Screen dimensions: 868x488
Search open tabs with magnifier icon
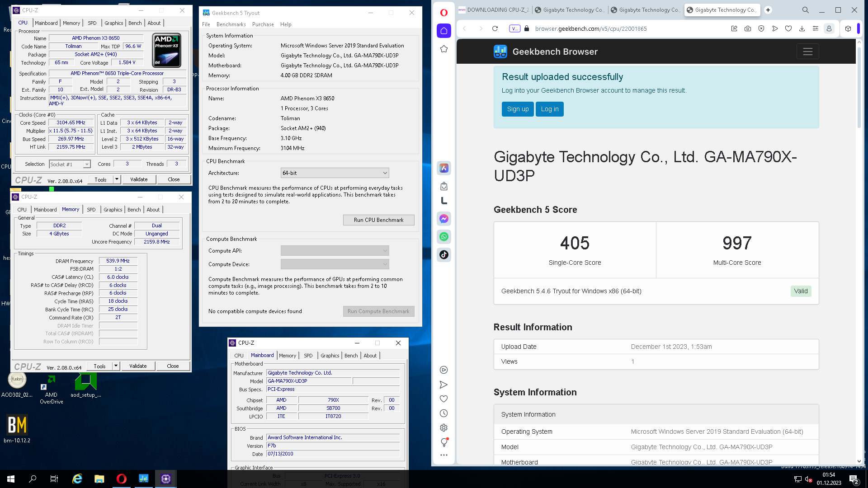[x=805, y=10]
